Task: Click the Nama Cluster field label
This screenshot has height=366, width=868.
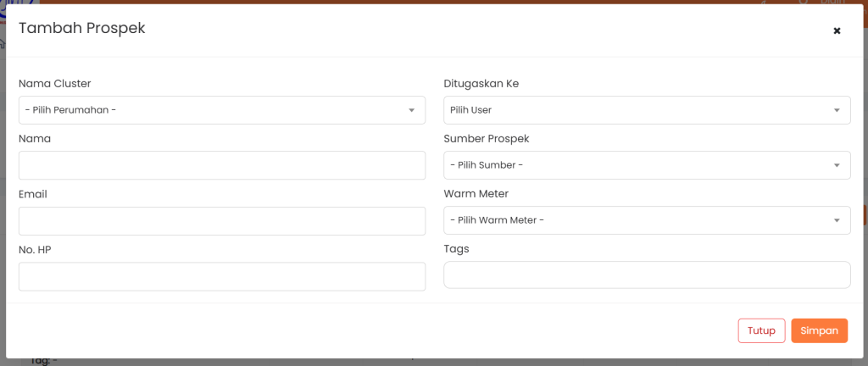Action: click(x=55, y=84)
